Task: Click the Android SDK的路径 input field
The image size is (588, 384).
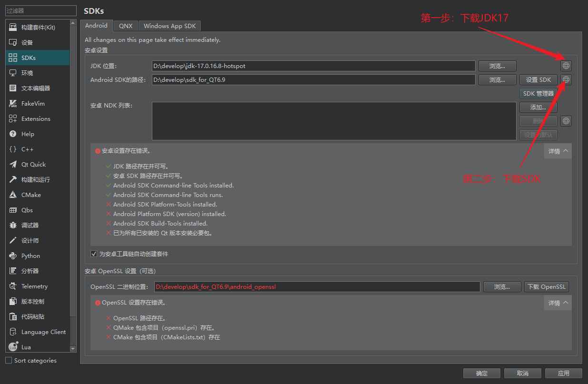Action: (314, 79)
